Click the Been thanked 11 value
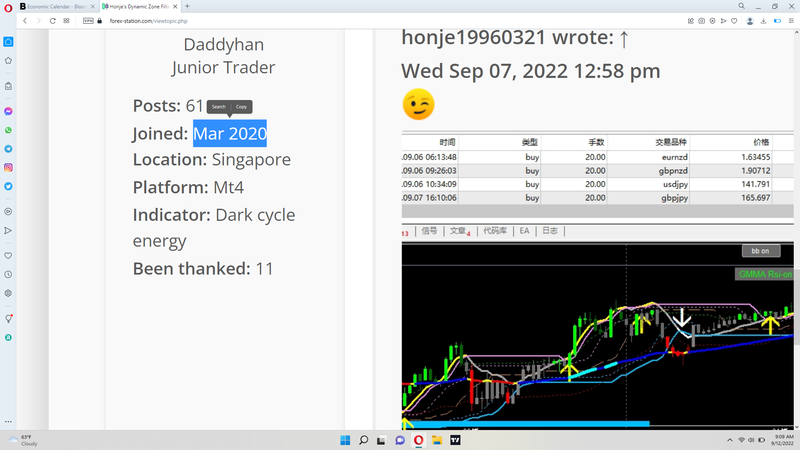 [264, 269]
